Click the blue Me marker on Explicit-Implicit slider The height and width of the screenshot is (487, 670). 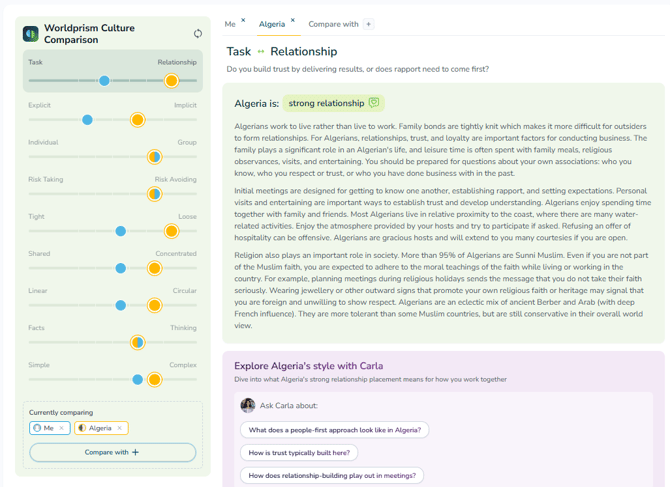(x=87, y=120)
